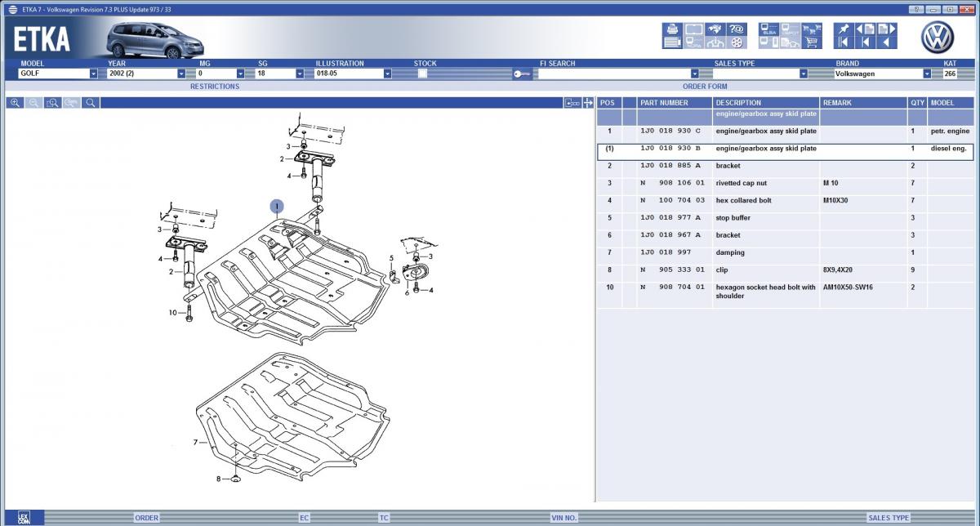The image size is (980, 526).
Task: Expand the Illustration dropdown 018-05
Action: [x=387, y=74]
